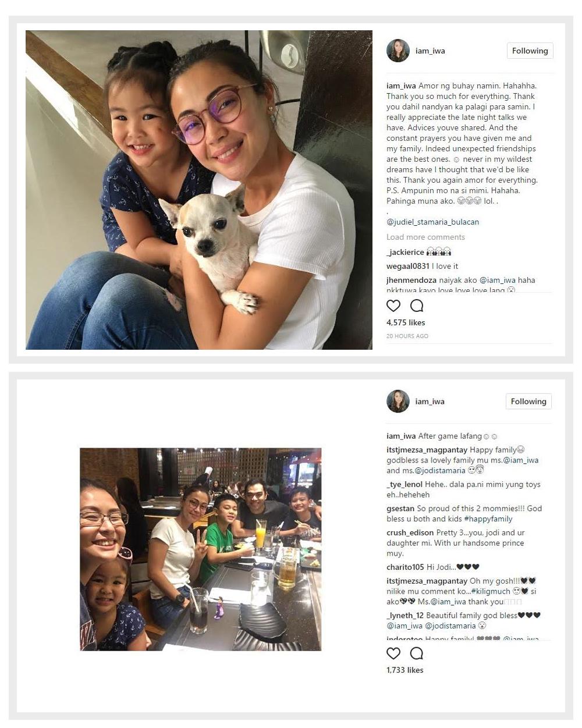Viewport: 582px width, 728px height.
Task: Like the second post with heart icon
Action: point(393,653)
